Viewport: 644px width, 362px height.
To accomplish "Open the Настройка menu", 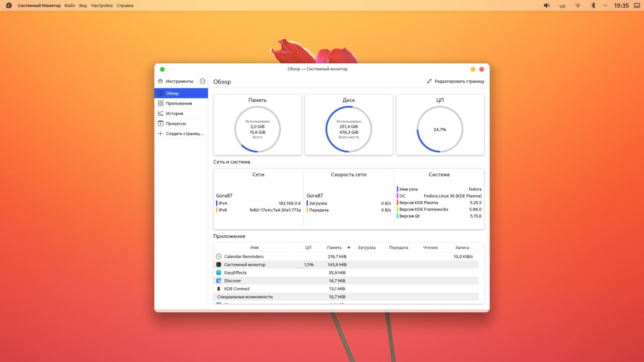I will (x=102, y=6).
